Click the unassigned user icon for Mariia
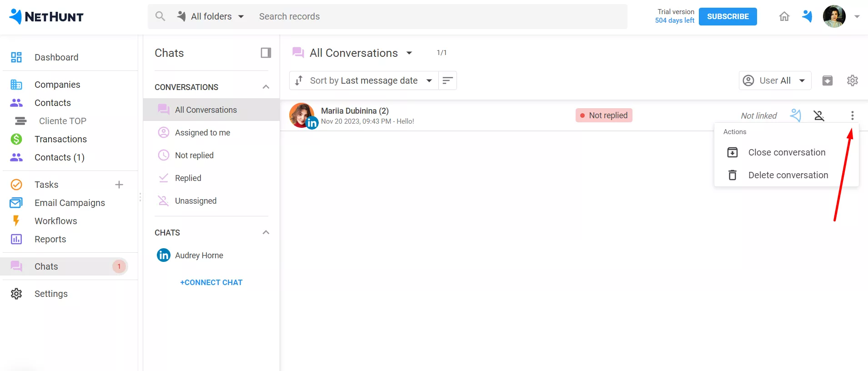This screenshot has width=868, height=371. coord(819,115)
